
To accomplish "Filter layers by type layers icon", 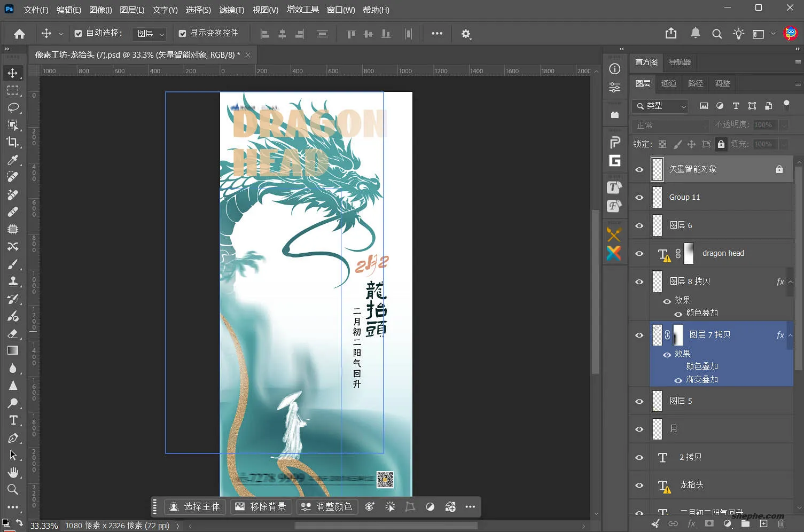I will [x=736, y=106].
